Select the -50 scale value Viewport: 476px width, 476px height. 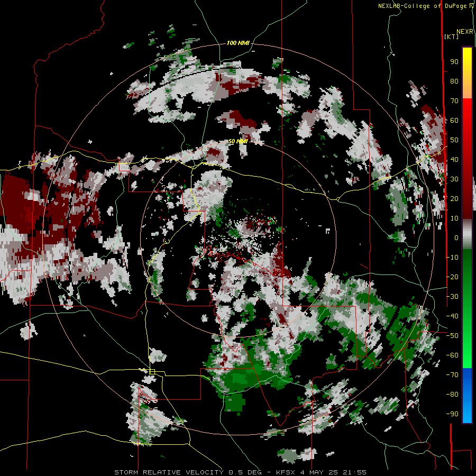coord(452,336)
